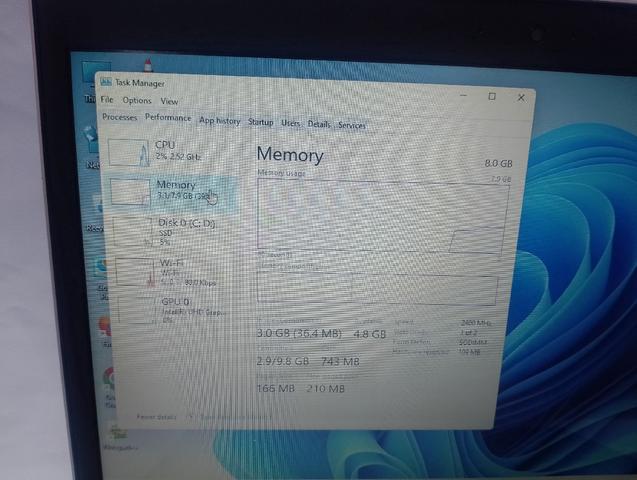Open the Options menu
Image resolution: width=637 pixels, height=480 pixels.
(x=137, y=100)
